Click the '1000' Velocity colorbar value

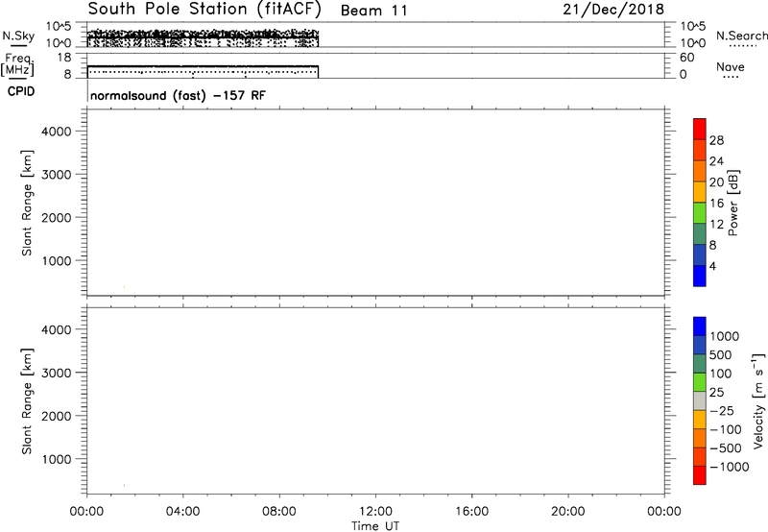tap(725, 336)
